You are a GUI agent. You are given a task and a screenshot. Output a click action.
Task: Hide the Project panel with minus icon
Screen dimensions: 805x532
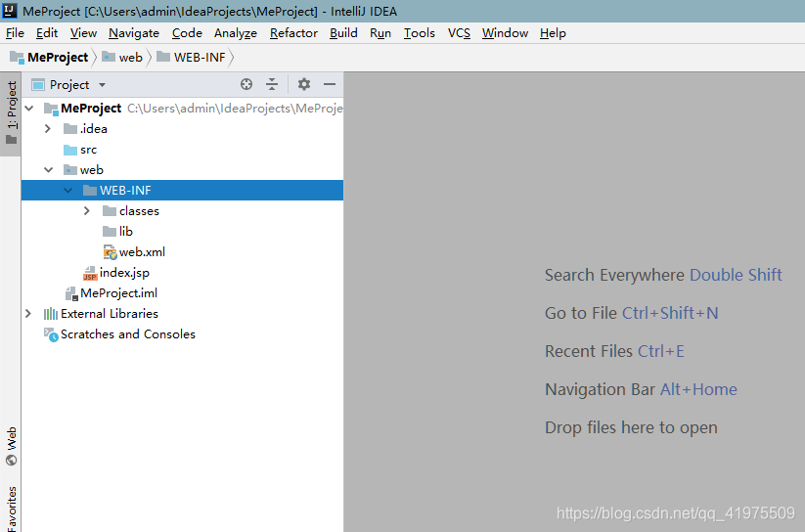(330, 84)
